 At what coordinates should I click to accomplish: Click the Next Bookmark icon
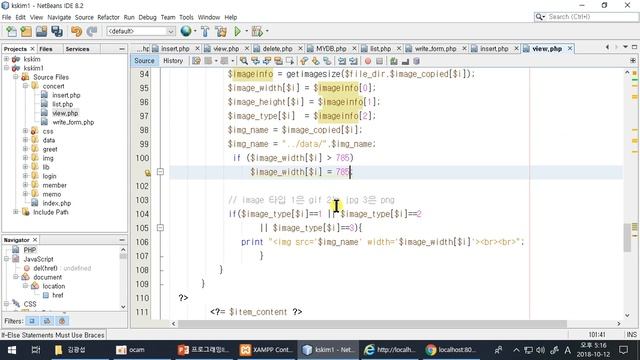(316, 61)
